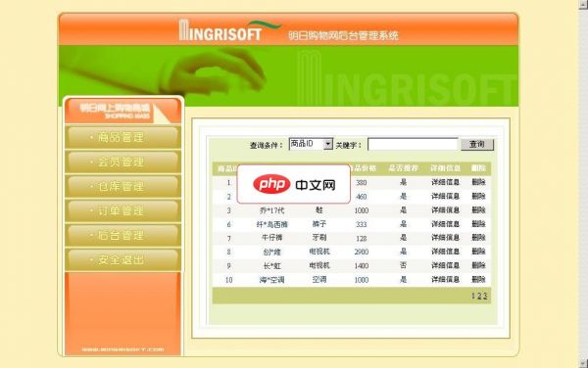This screenshot has height=368, width=588.
Task: Open the 会员管理 menu
Action: click(x=122, y=162)
